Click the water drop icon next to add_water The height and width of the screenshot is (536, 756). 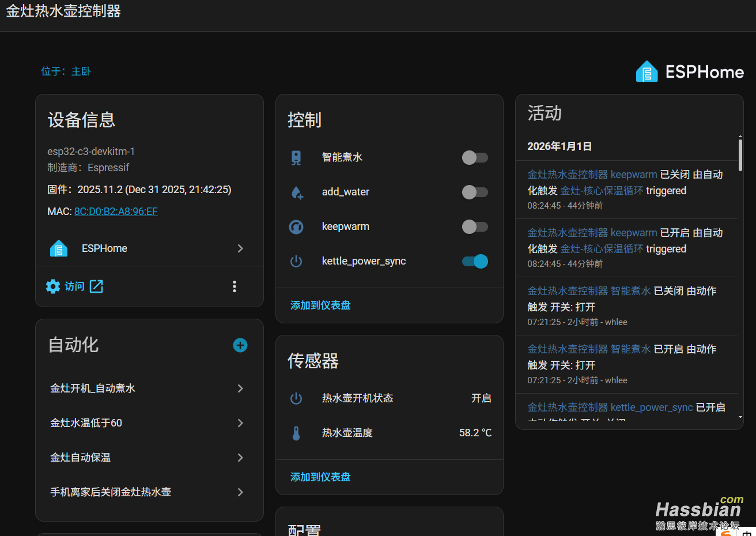[296, 192]
